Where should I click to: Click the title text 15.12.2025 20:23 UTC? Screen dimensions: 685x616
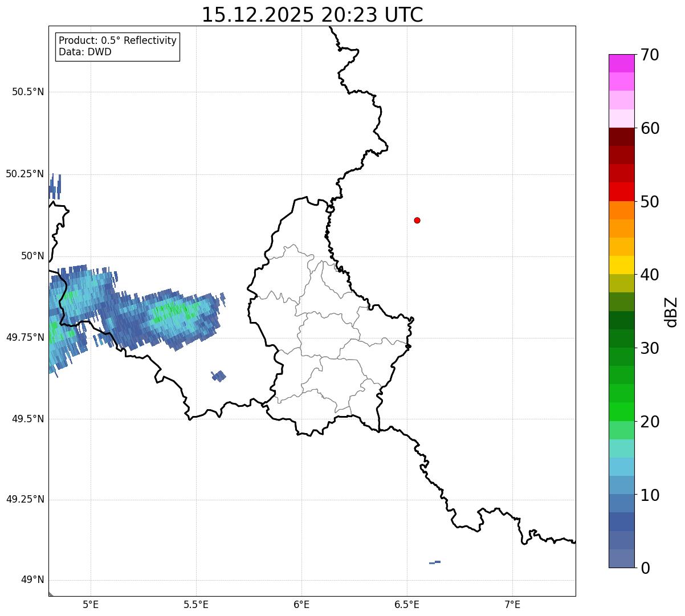click(x=312, y=15)
